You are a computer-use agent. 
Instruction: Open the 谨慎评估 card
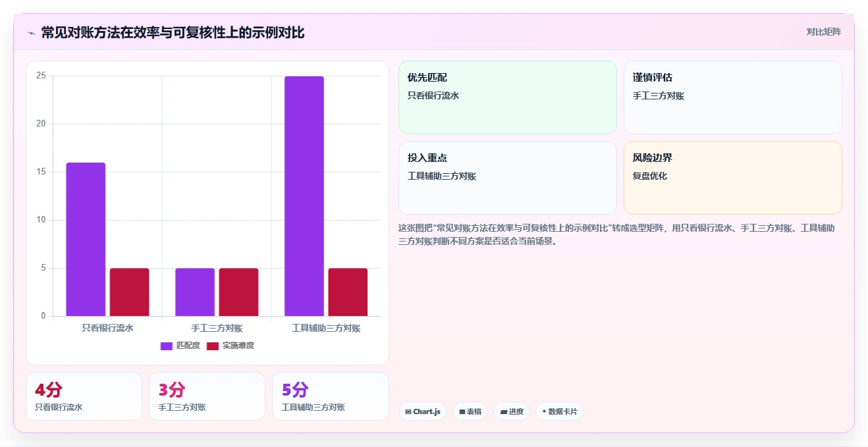[733, 97]
